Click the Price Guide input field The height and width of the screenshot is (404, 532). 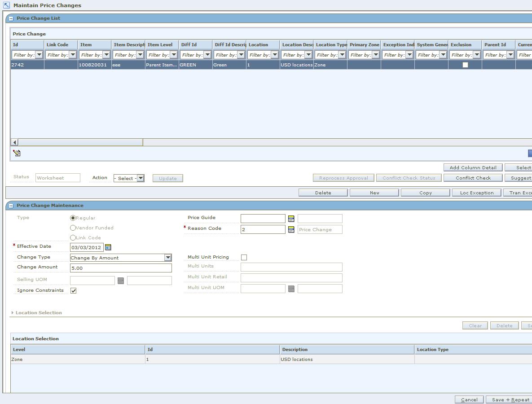[263, 219]
